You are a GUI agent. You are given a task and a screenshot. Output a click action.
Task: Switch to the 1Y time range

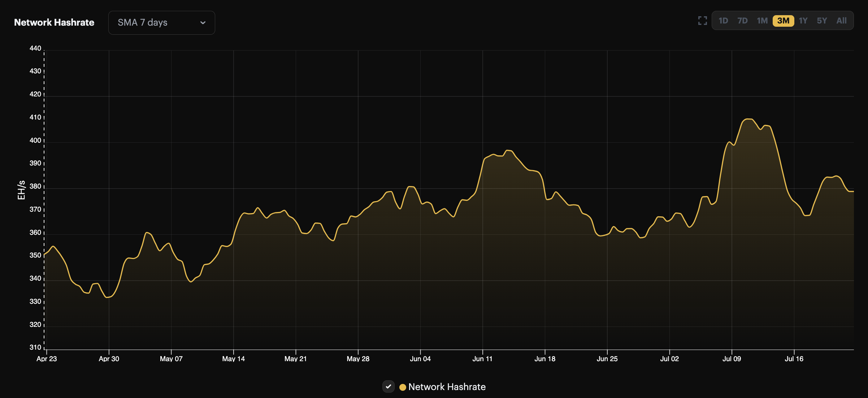(x=803, y=21)
